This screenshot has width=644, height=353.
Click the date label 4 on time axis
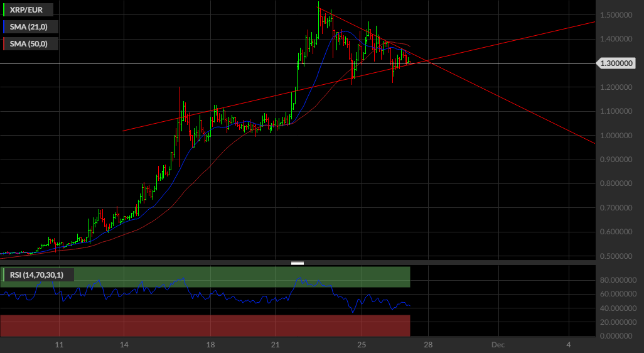pyautogui.click(x=569, y=345)
